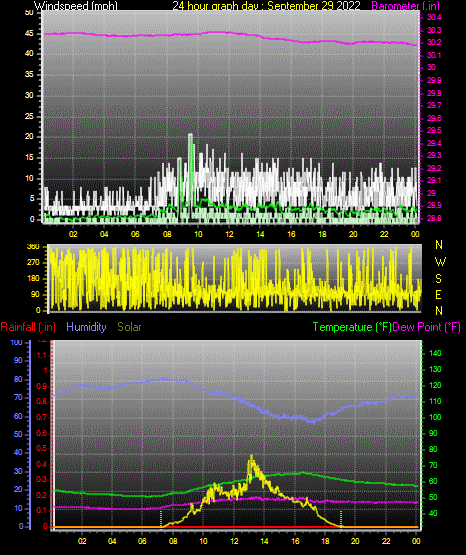The width and height of the screenshot is (466, 555).
Task: Click the 35 mph windspeed axis value
Action: [29, 75]
